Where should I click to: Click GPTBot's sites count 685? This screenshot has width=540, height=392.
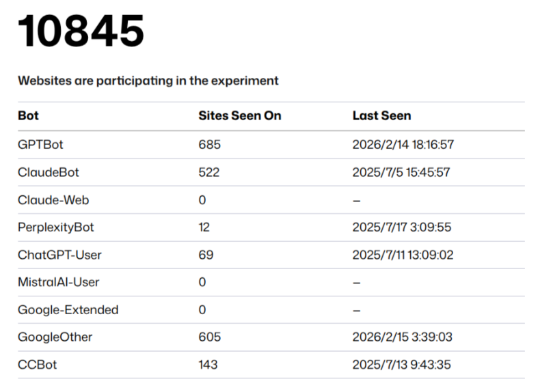click(209, 145)
